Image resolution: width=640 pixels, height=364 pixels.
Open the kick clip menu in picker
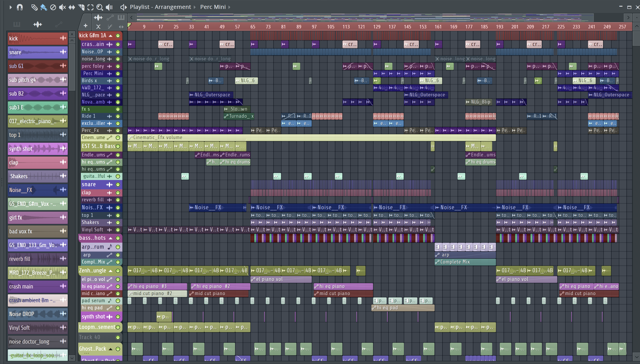(63, 38)
